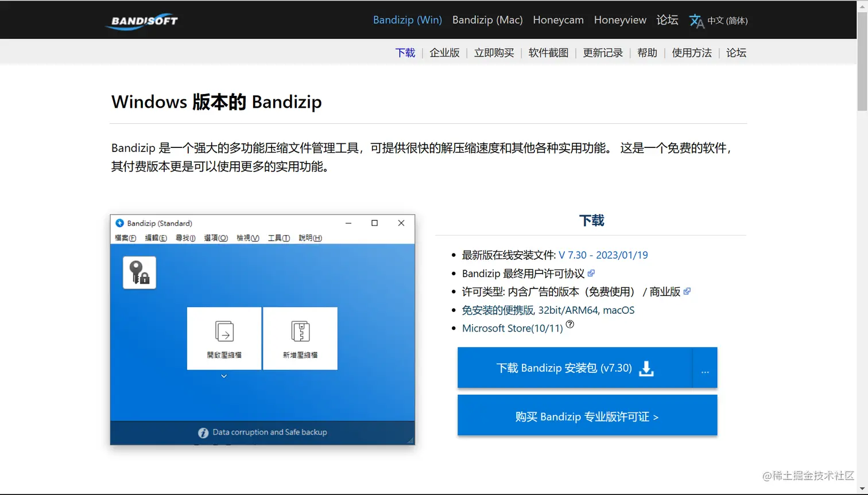Select 更新记录 in sub navigation
Screen dimensions: 868x495
[603, 53]
